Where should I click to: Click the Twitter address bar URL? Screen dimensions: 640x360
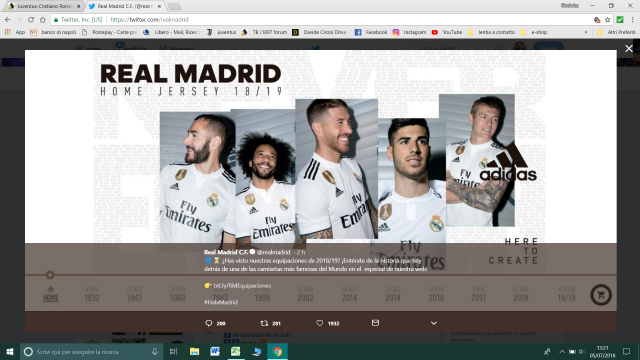149,20
